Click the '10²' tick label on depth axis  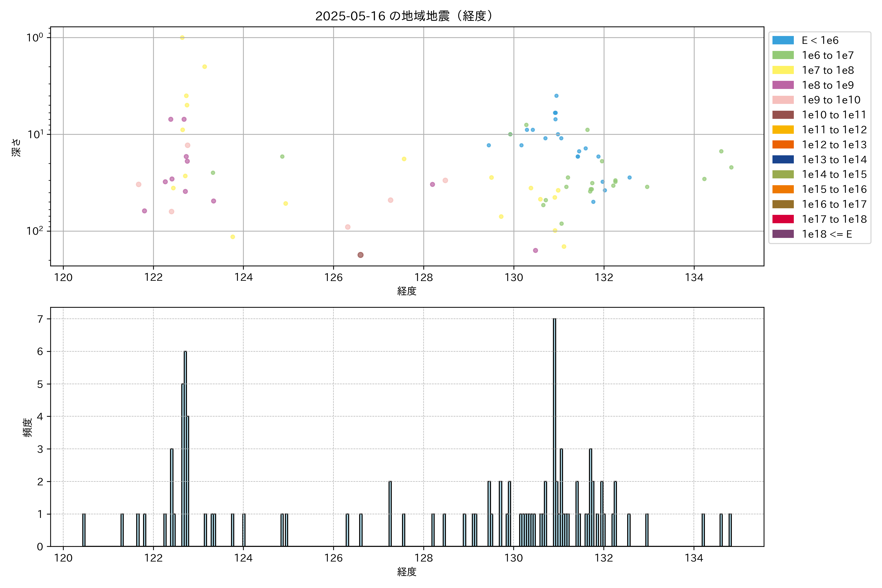tap(35, 231)
